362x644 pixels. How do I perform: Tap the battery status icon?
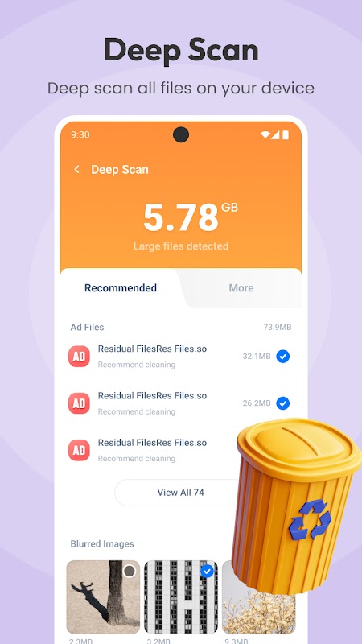286,134
